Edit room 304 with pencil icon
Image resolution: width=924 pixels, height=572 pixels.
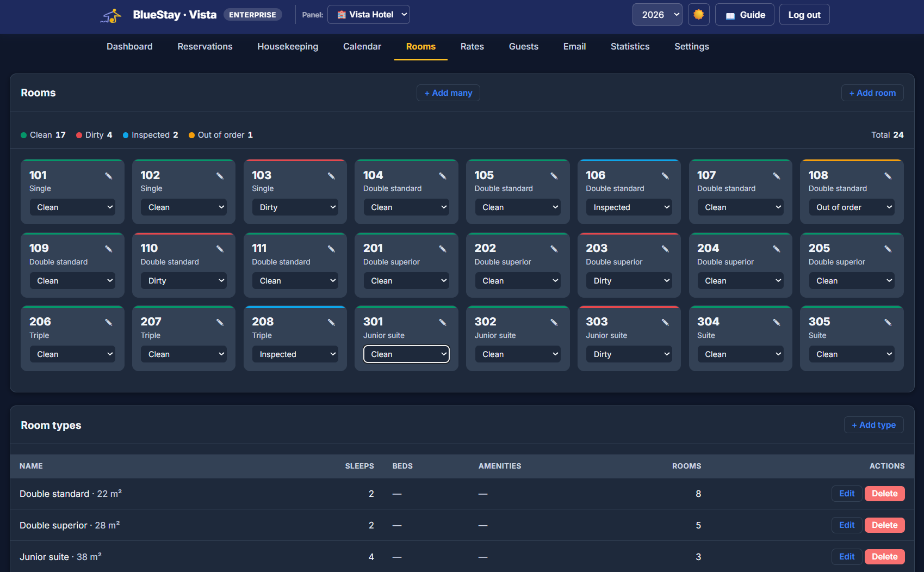coord(777,322)
